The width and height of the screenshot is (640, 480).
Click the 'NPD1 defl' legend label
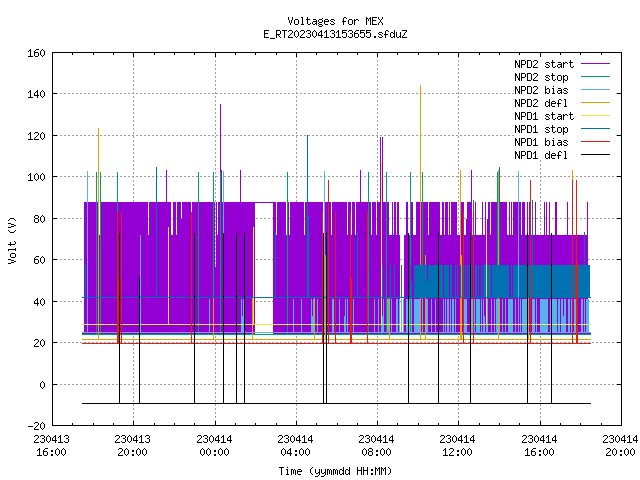click(x=541, y=155)
